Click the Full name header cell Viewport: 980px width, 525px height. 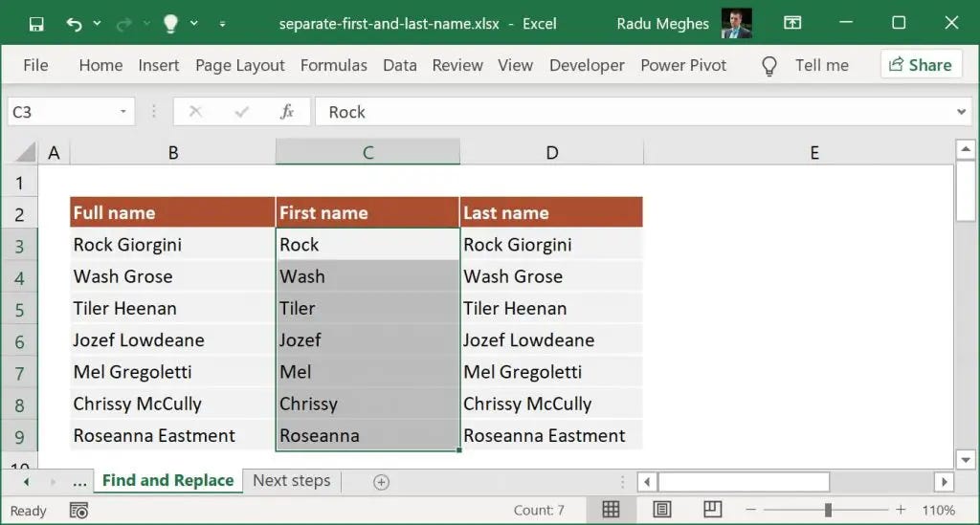pos(172,213)
